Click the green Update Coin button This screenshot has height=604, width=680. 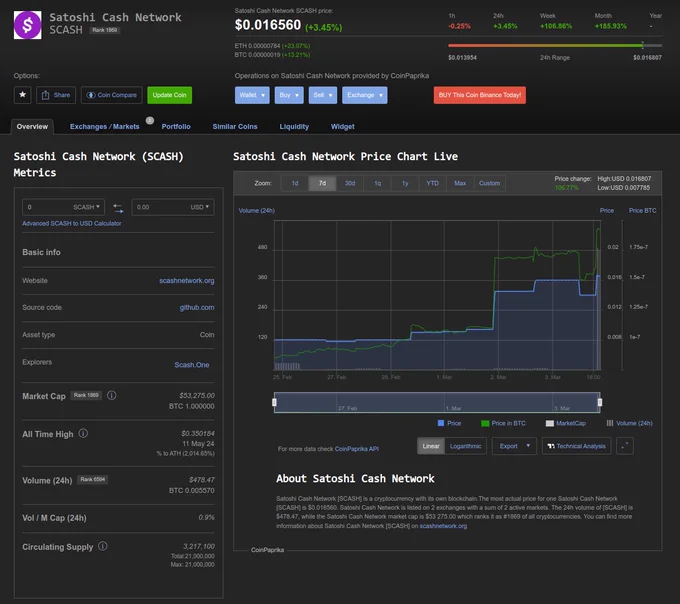tap(170, 95)
